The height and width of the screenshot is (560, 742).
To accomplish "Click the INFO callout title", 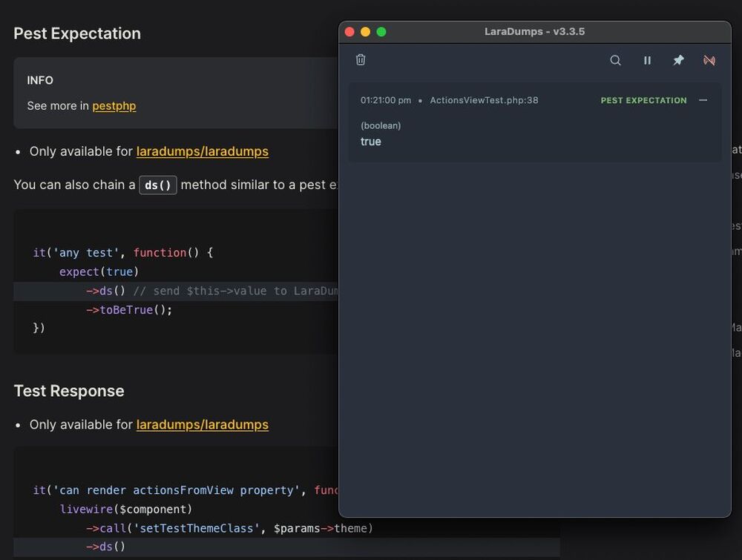I will click(x=40, y=80).
